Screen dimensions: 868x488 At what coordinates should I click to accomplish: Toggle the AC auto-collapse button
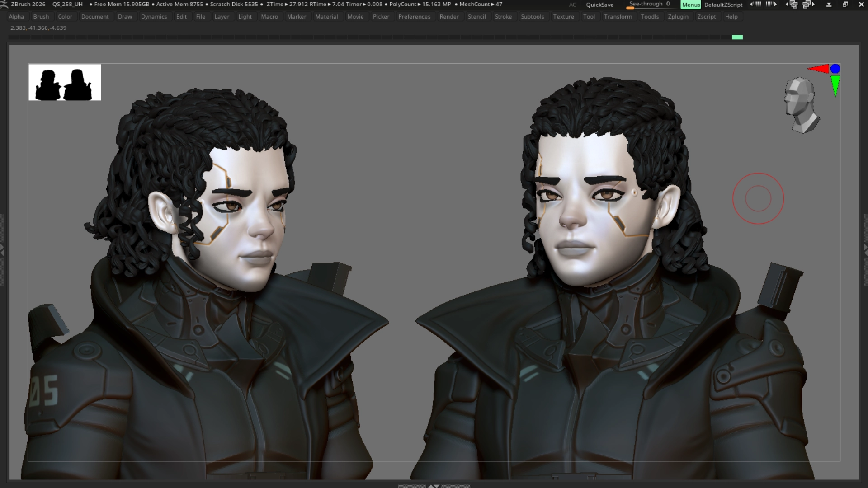click(x=572, y=5)
